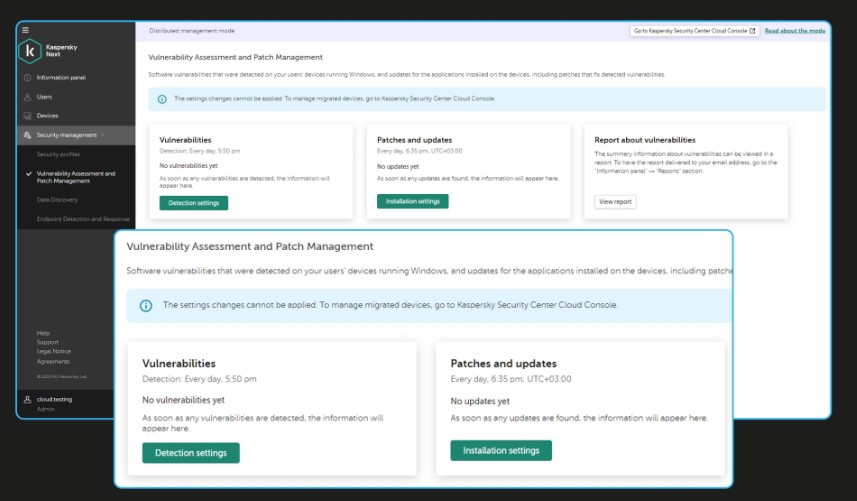The image size is (857, 501).
Task: Open Information panel via its sidebar icon
Action: tap(27, 78)
